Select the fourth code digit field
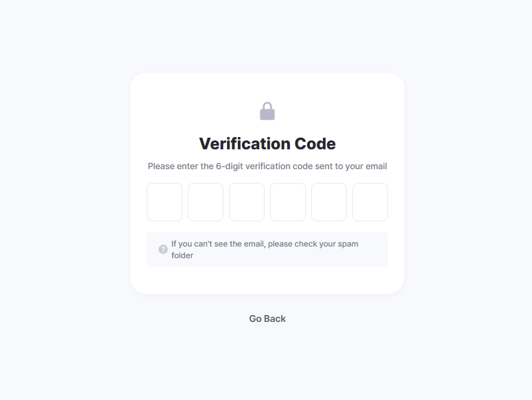Viewport: 532px width, 400px height. 288,202
